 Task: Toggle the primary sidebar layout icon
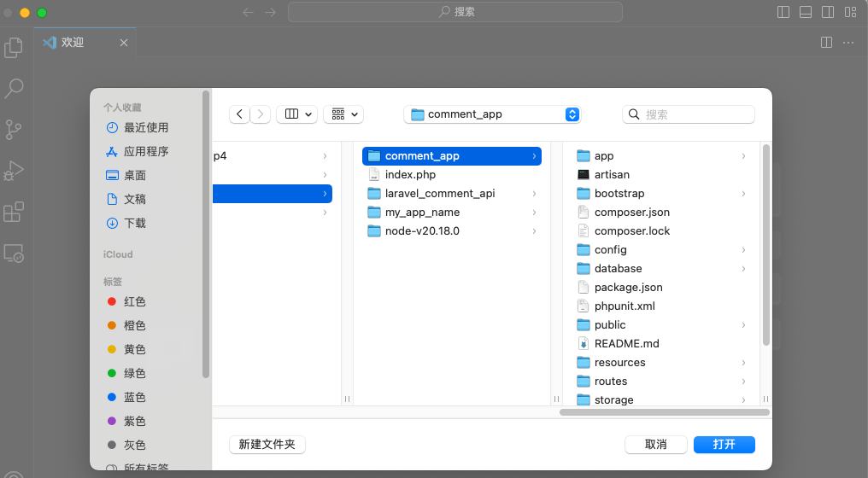coord(783,12)
